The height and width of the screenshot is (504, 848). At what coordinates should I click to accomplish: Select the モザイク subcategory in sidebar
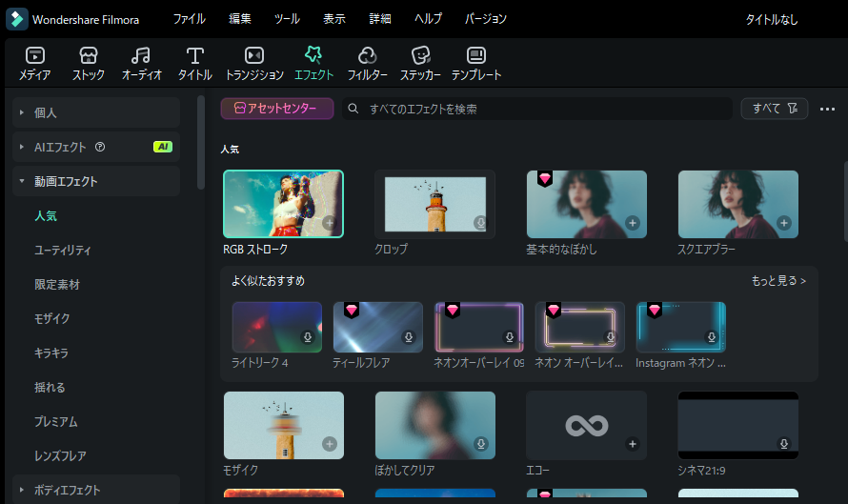[x=51, y=318]
